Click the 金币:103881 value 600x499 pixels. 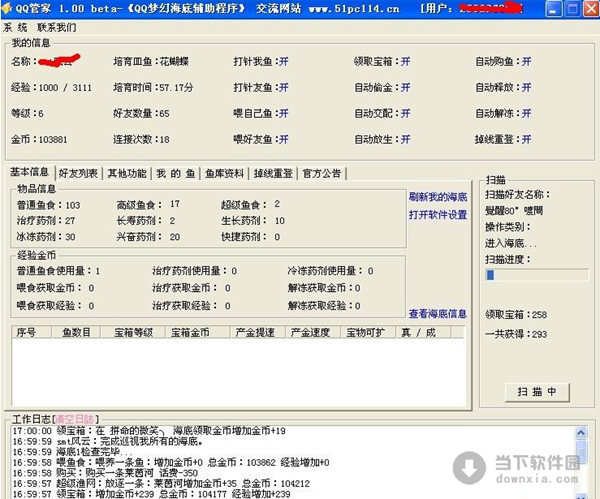tap(39, 140)
